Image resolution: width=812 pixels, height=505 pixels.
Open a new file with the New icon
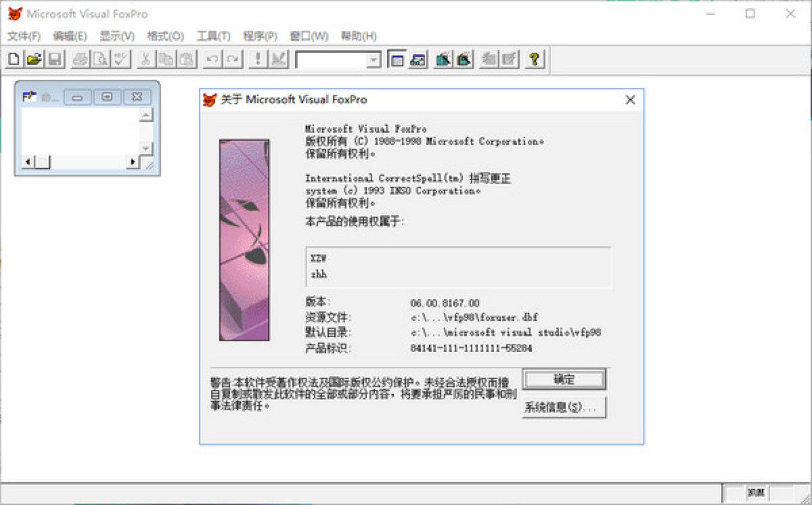pyautogui.click(x=12, y=60)
